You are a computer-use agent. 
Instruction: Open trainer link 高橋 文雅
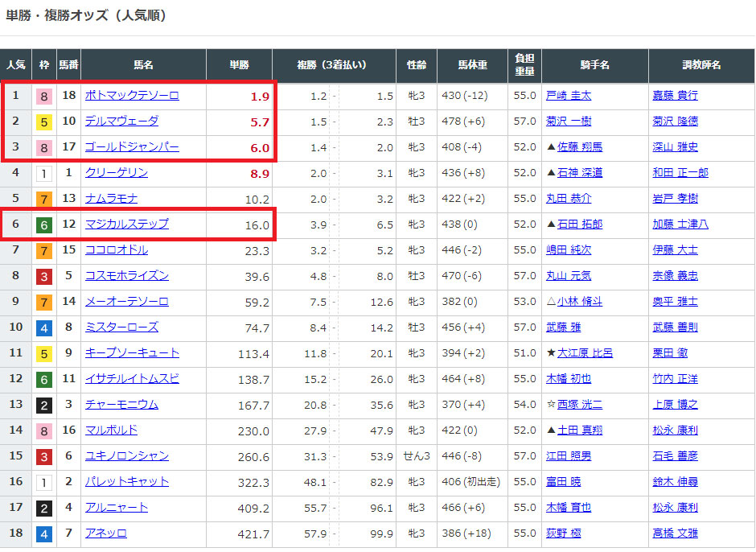[675, 533]
